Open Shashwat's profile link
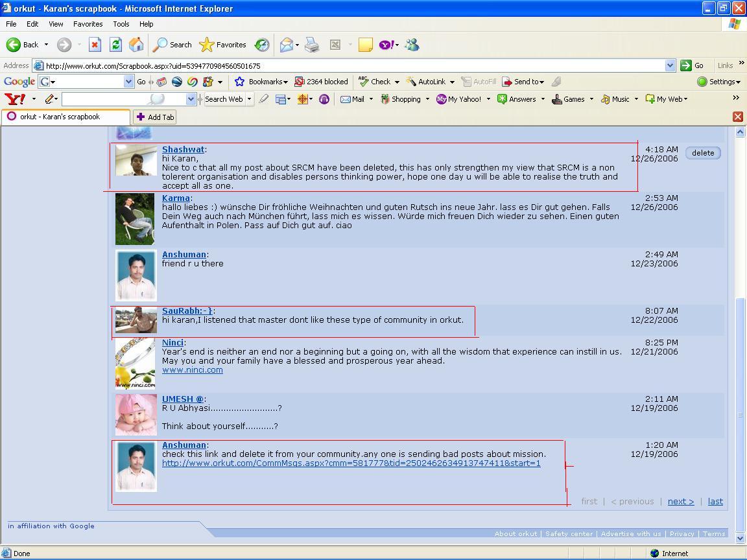 (x=183, y=149)
